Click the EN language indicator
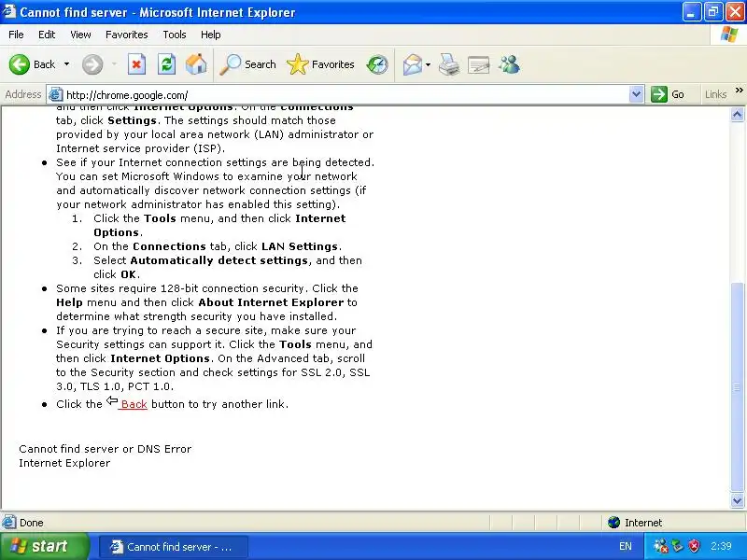This screenshot has height=560, width=747. click(x=625, y=546)
